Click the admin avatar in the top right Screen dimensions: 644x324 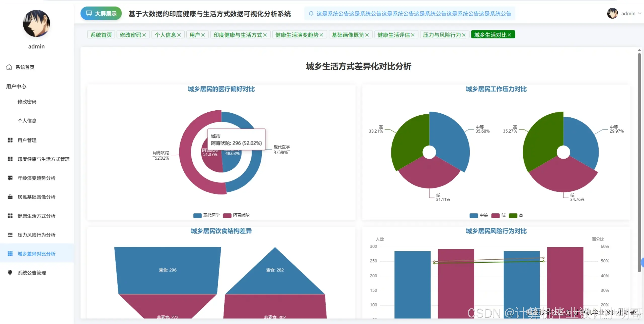(x=612, y=13)
